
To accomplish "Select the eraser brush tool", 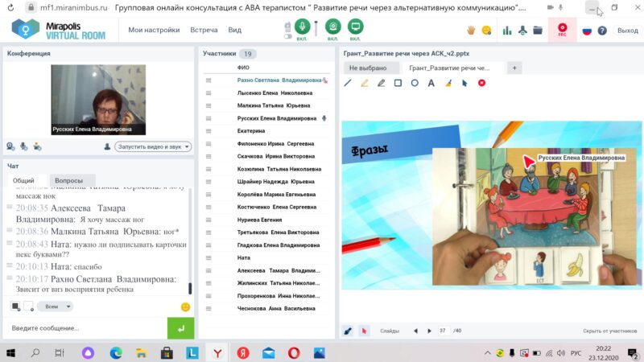I will tap(448, 84).
